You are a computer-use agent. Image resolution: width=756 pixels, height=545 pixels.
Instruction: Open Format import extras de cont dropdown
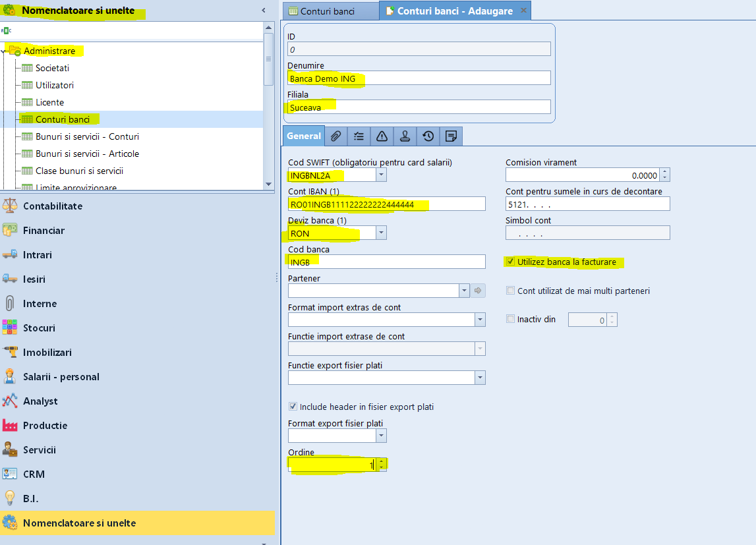coord(480,320)
